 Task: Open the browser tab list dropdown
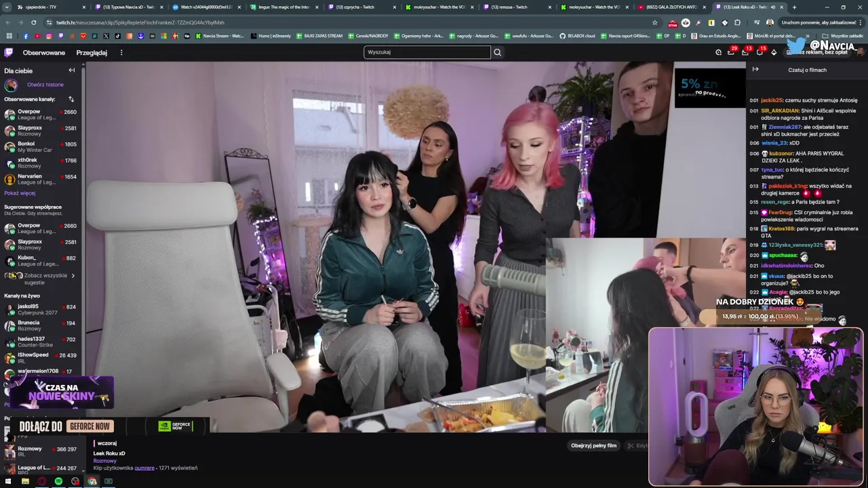7,7
